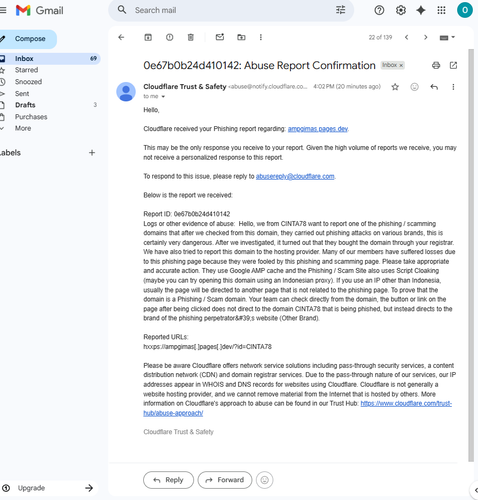Image resolution: width=478 pixels, height=500 pixels.
Task: Report this email as spam
Action: (x=169, y=37)
